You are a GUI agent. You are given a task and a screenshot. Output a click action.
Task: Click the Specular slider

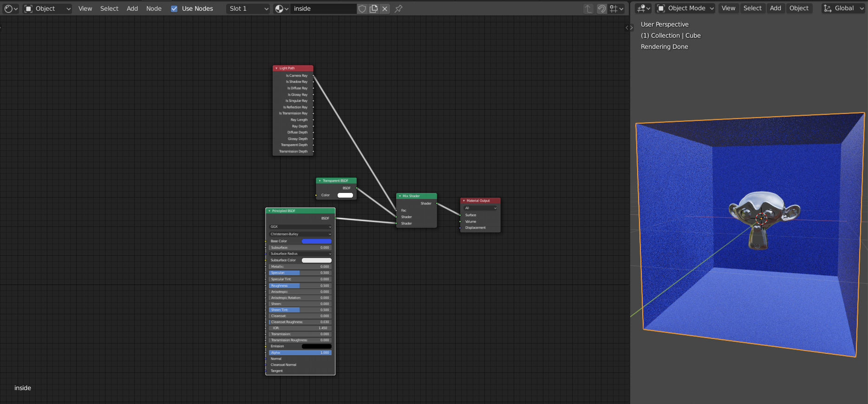300,273
